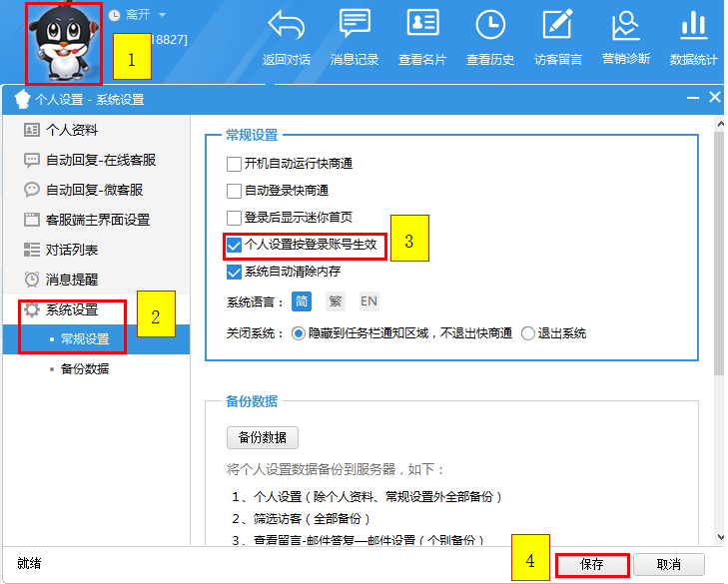Switch system language to EN
728x584 pixels.
click(x=368, y=301)
